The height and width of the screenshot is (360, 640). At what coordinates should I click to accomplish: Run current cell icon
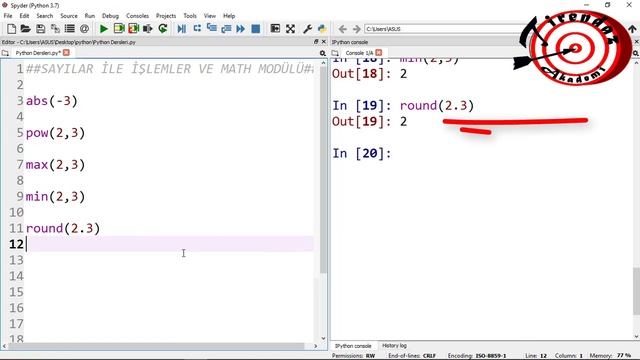click(x=119, y=29)
